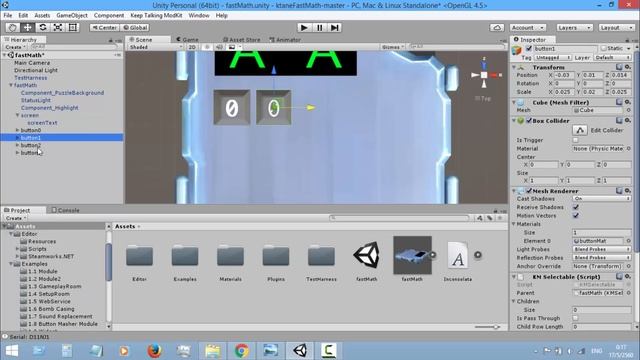Image resolution: width=640 pixels, height=360 pixels.
Task: Collapse the Transform component
Action: point(514,67)
